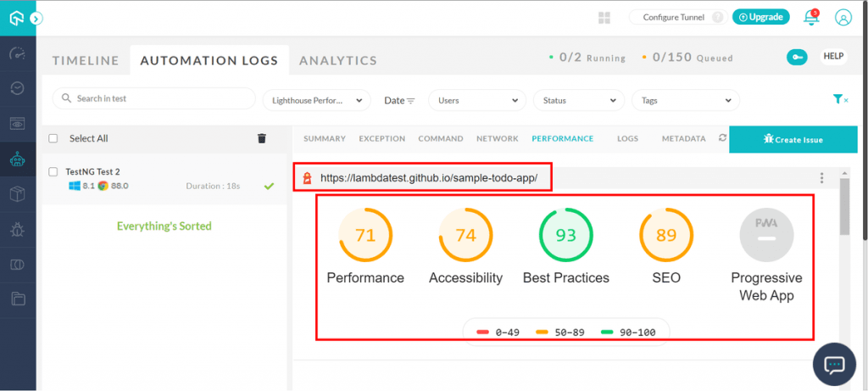Click the Upgrade button

(761, 17)
